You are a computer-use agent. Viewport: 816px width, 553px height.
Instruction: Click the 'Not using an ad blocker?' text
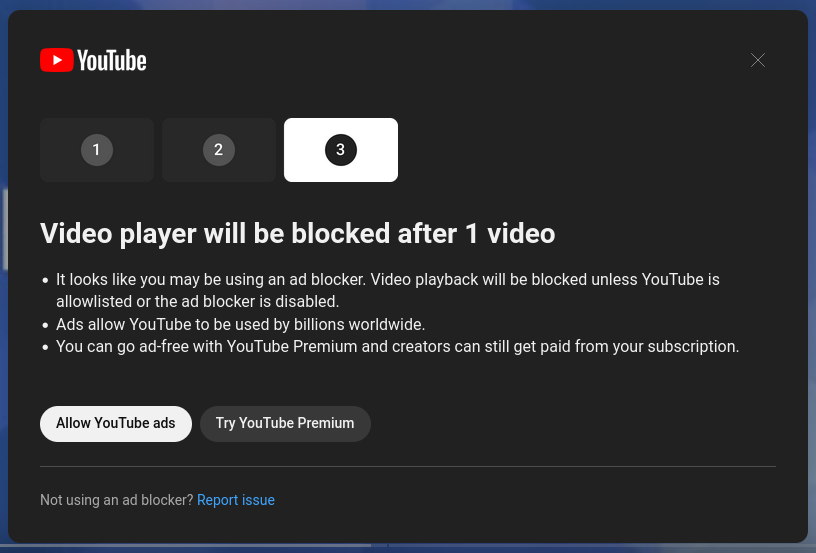[116, 500]
